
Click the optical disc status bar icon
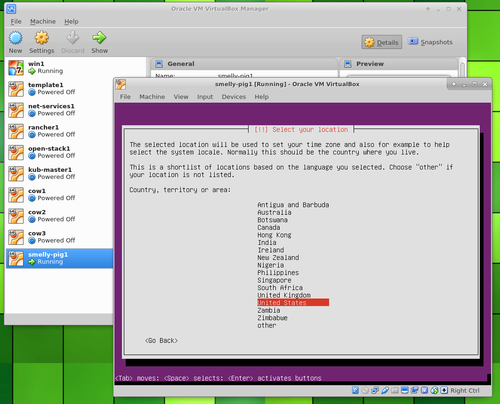click(x=365, y=390)
